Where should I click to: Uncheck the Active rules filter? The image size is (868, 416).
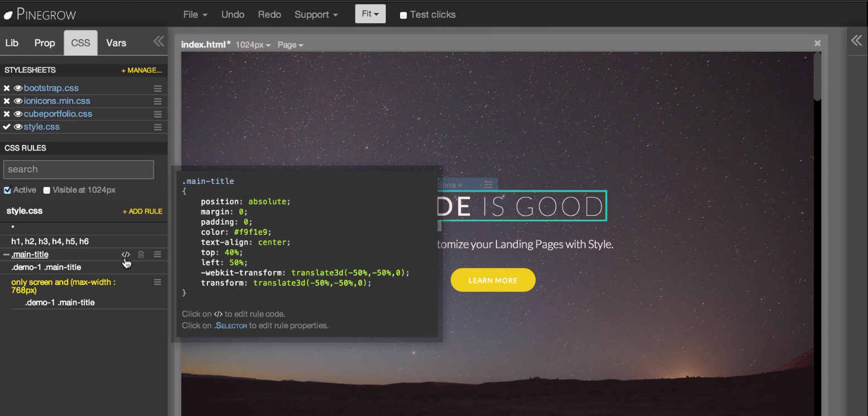tap(7, 190)
